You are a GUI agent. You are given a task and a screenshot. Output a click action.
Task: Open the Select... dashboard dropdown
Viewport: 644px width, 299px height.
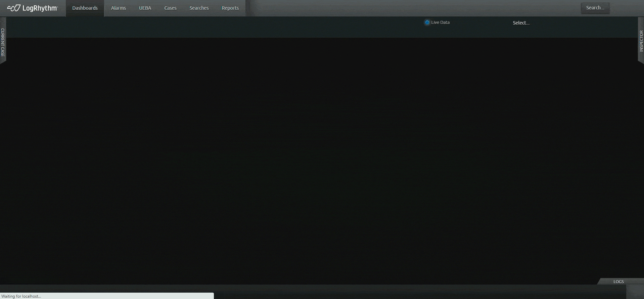coord(521,23)
